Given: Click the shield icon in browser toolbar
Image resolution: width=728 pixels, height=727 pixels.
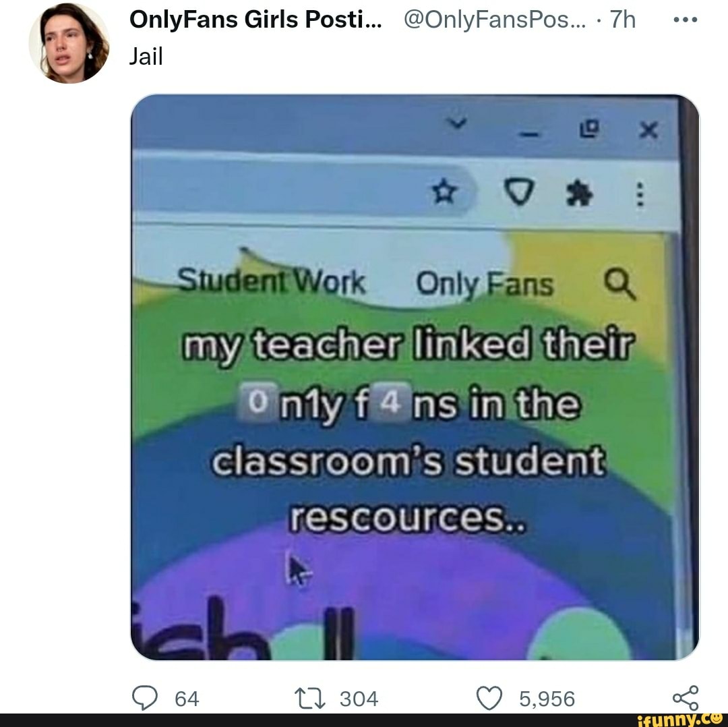Looking at the screenshot, I should [x=518, y=192].
